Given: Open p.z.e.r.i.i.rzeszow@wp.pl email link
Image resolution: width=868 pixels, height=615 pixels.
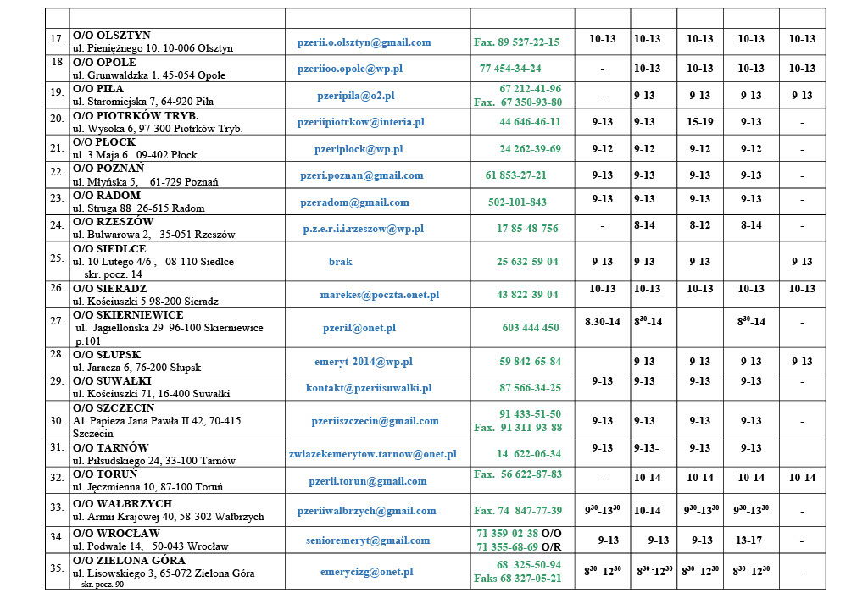Looking at the screenshot, I should (363, 229).
